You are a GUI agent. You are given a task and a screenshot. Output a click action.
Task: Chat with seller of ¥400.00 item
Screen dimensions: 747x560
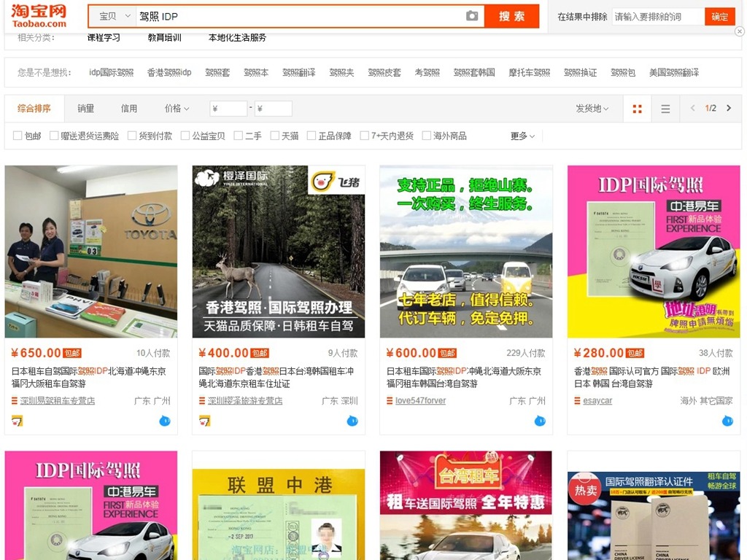pos(352,421)
